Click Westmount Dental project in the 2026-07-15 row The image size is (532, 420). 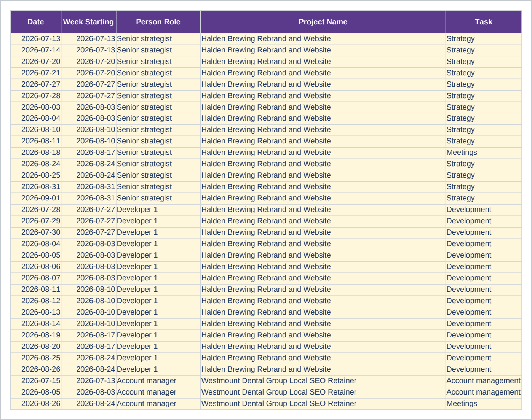(x=323, y=381)
